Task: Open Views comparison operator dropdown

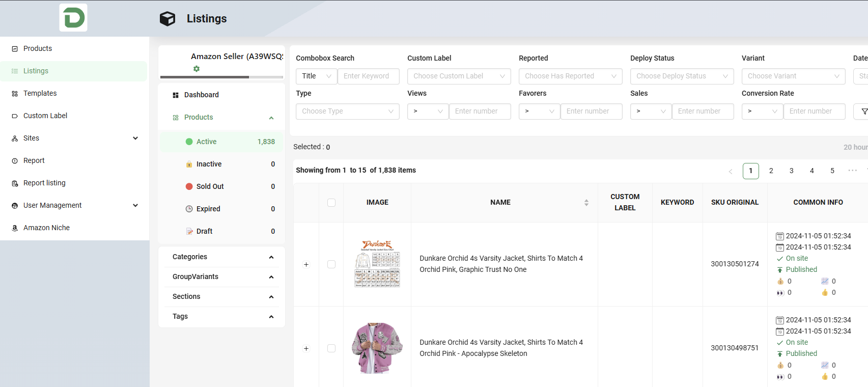Action: pos(428,112)
